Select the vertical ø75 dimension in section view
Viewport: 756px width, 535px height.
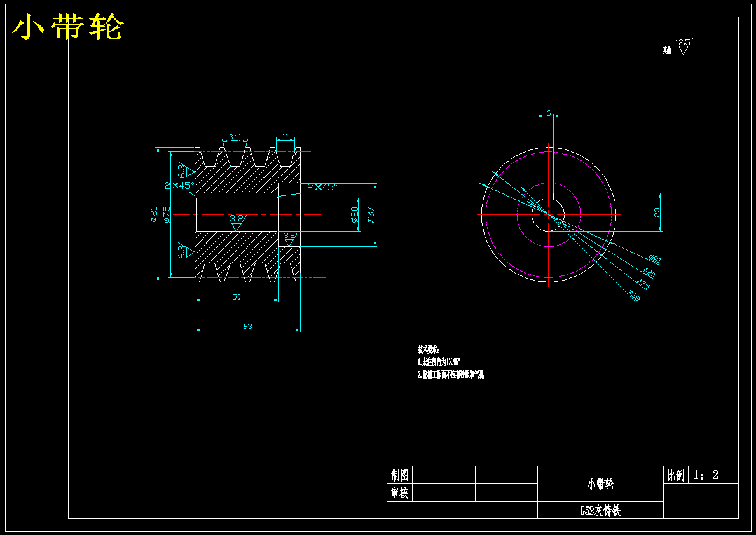[x=167, y=214]
